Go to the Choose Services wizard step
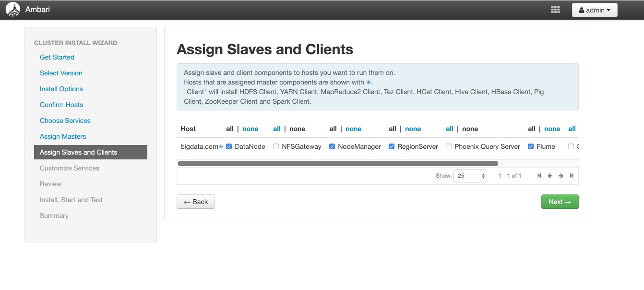The width and height of the screenshot is (644, 290). pyautogui.click(x=65, y=121)
